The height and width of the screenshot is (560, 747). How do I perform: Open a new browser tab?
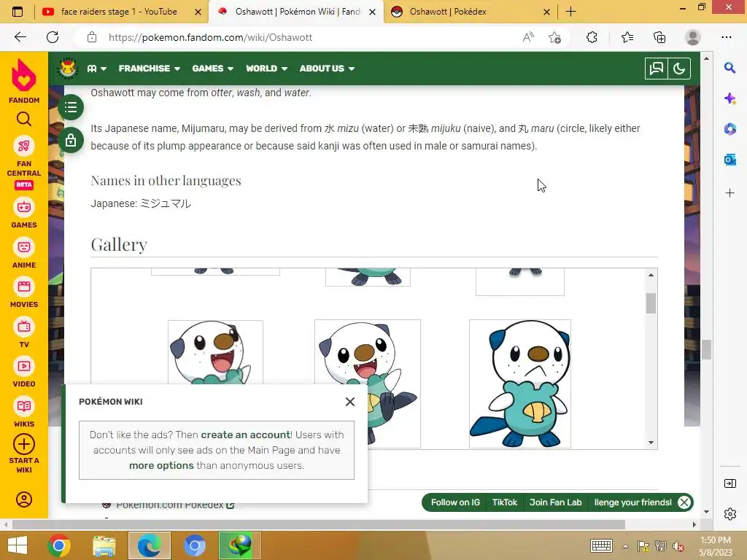click(570, 12)
